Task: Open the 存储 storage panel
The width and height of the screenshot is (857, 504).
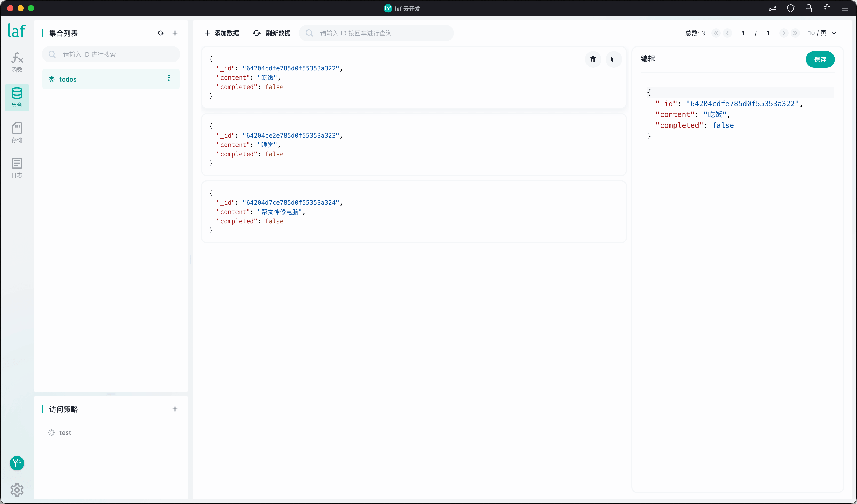Action: pyautogui.click(x=17, y=132)
